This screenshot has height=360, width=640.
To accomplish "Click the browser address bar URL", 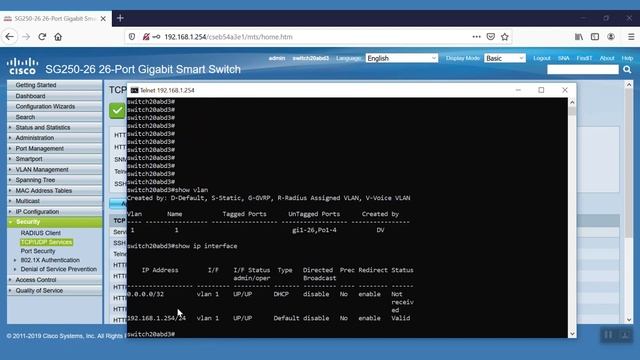I will coord(228,37).
